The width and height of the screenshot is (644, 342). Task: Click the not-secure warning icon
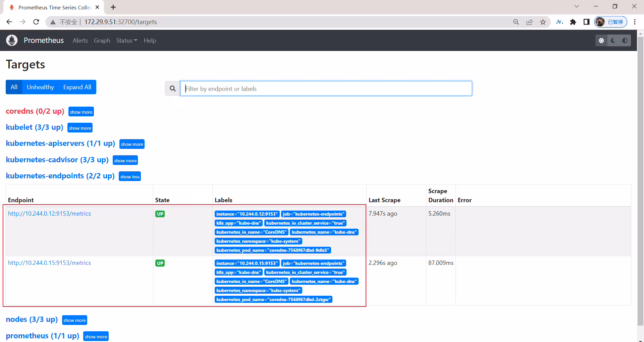coord(53,22)
